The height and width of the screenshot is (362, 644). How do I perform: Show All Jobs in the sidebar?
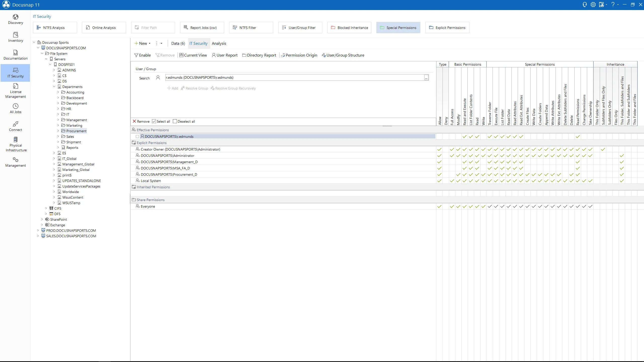click(15, 109)
